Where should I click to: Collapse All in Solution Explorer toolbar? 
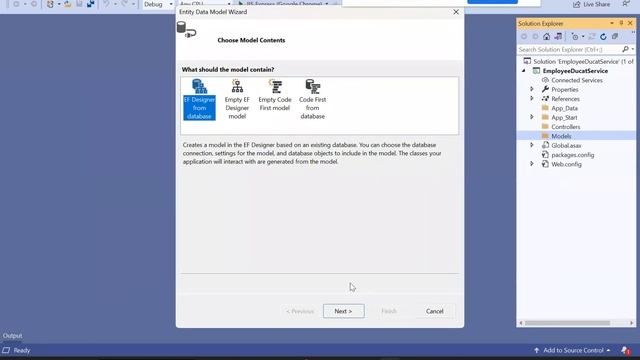coord(615,36)
